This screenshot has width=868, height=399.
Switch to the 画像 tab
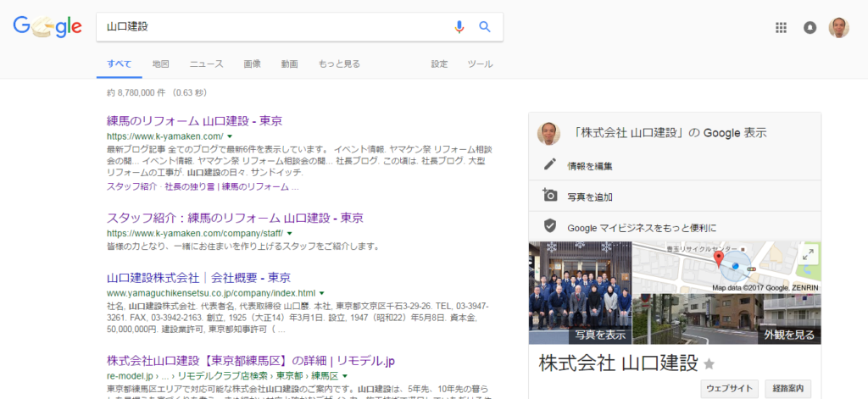(252, 64)
